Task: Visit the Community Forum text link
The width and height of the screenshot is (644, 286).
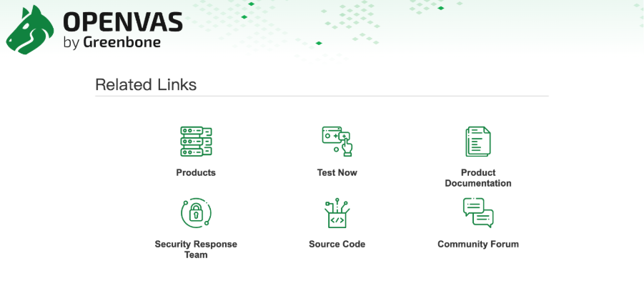Action: tap(478, 244)
